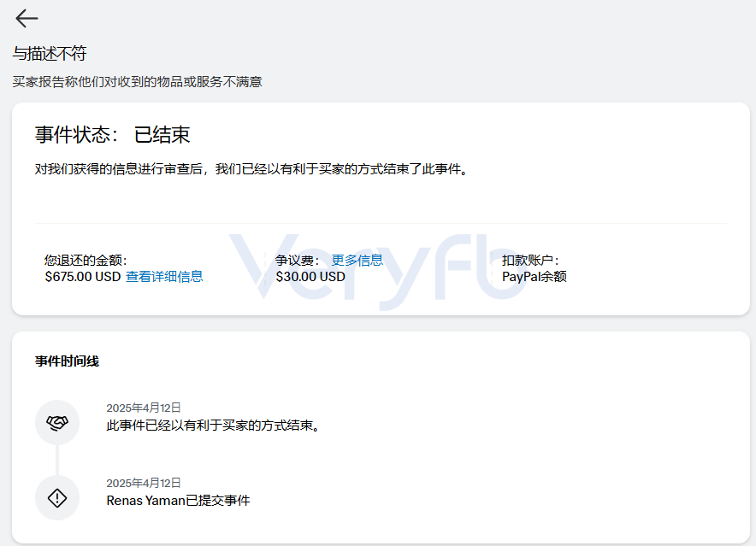Click the 事件时间线 section heading
Image resolution: width=756 pixels, height=546 pixels.
pyautogui.click(x=67, y=361)
